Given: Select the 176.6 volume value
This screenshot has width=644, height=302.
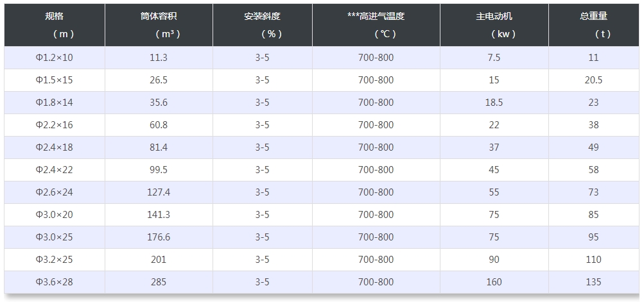Looking at the screenshot, I should [x=159, y=237].
